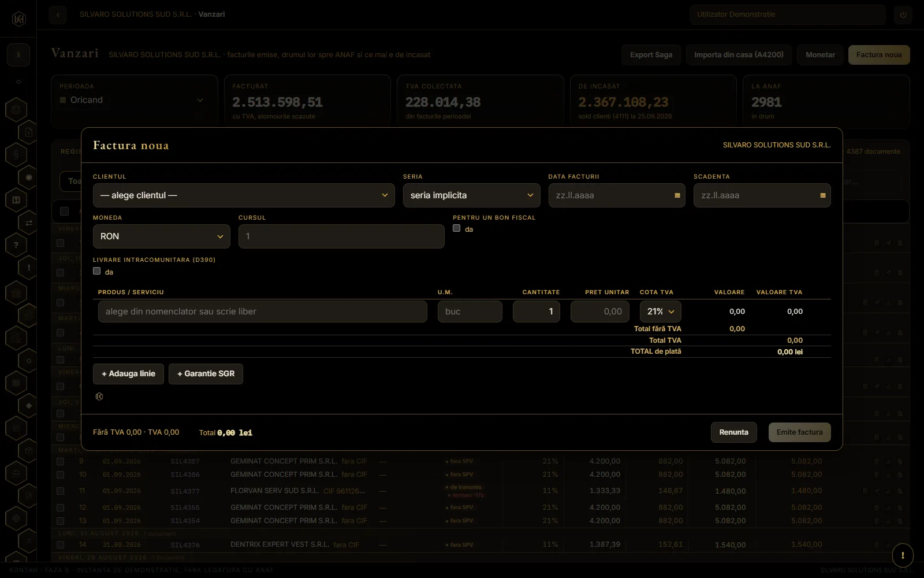Click '+ Garantie SGR' button

206,374
